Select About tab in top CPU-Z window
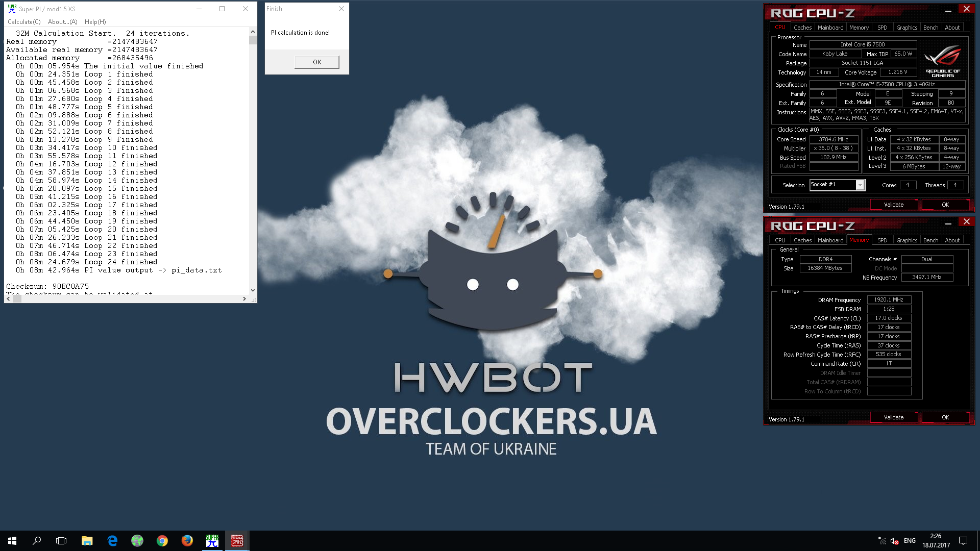 [952, 28]
